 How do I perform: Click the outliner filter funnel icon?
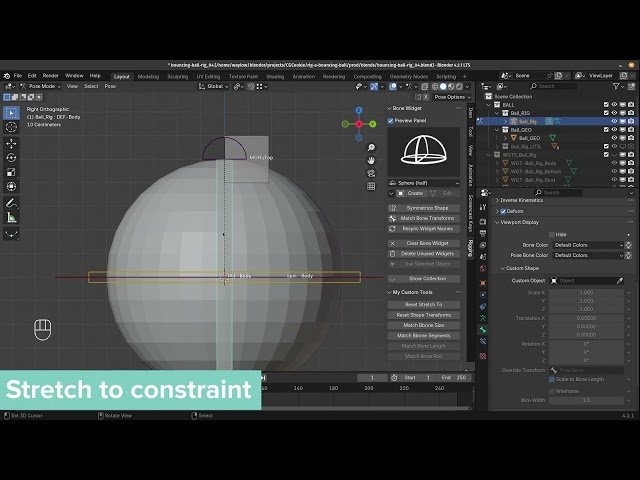click(x=616, y=87)
